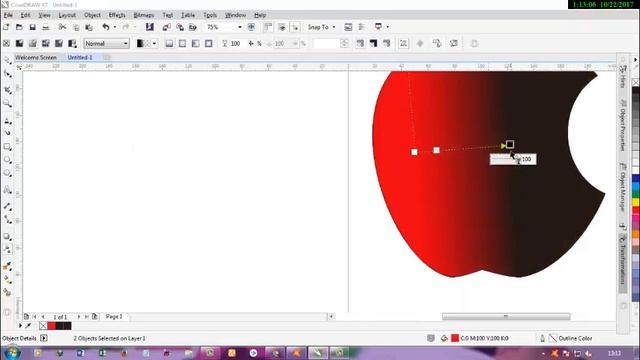Pick red swatch in document palette
Screen dimensions: 640x360
(x=51, y=326)
